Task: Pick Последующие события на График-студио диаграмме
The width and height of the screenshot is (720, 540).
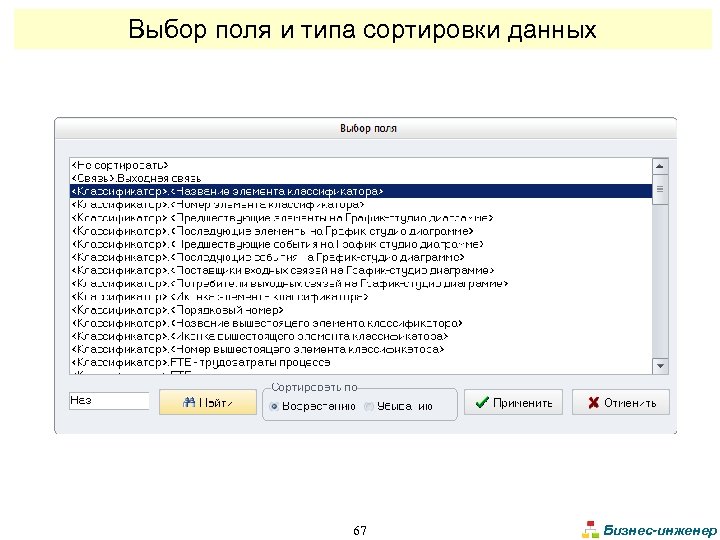Action: [361, 257]
